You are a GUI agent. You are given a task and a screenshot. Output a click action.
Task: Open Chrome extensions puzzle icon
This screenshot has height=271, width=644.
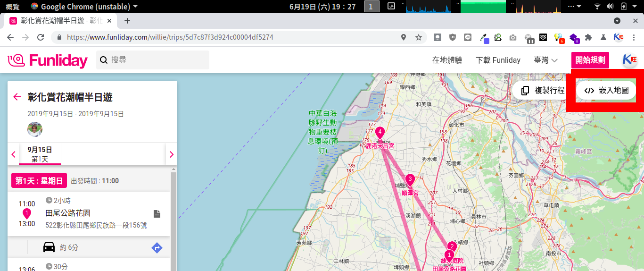coord(588,37)
